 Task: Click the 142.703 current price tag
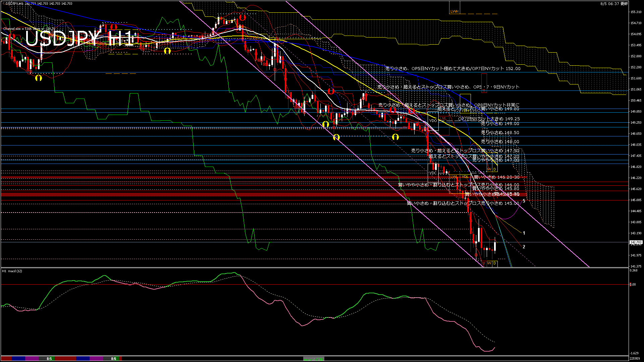636,242
